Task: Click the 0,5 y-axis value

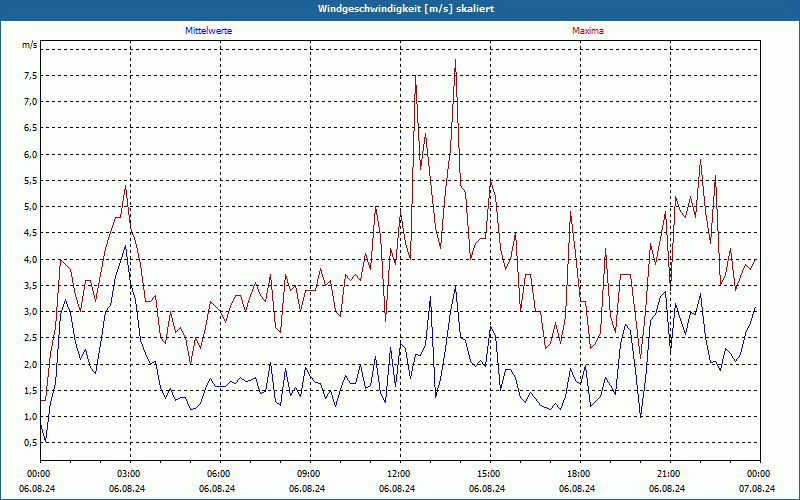Action: tap(30, 443)
